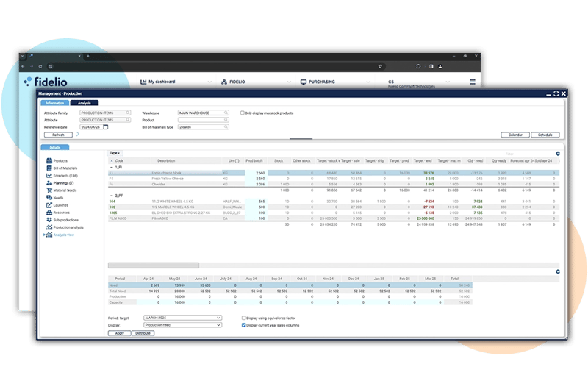Search icon in Attribute field
Image resolution: width=588 pixels, height=392 pixels.
point(128,120)
